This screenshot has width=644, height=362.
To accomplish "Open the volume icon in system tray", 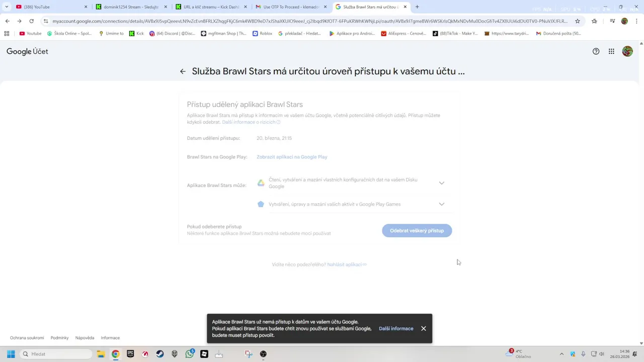I will [602, 354].
